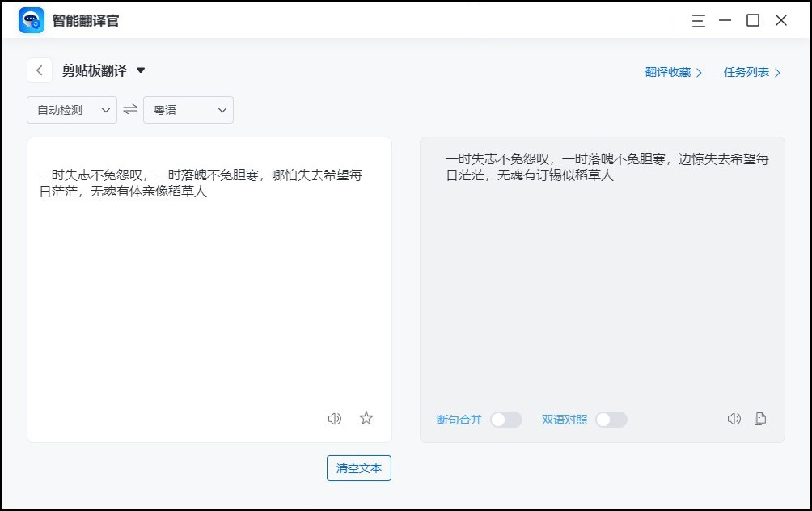Turn on 双语对照 bilingual comparison
Image resolution: width=812 pixels, height=511 pixels.
click(x=611, y=420)
